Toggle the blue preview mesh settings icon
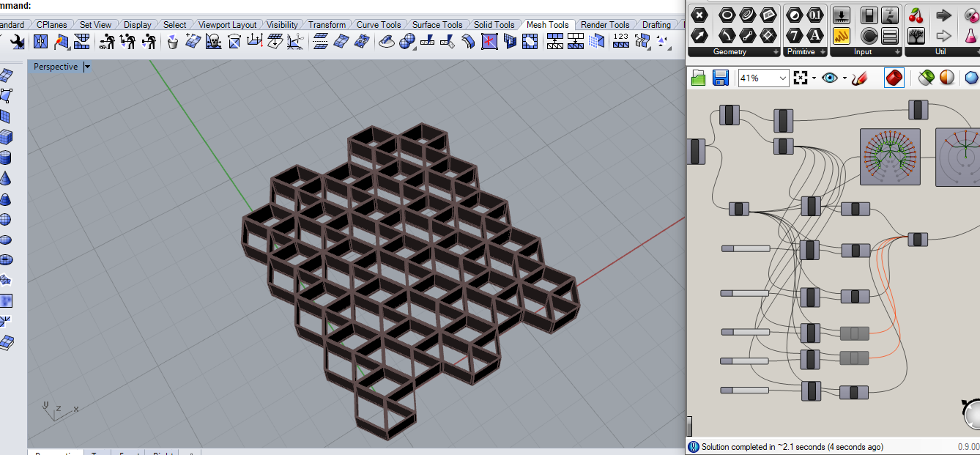The image size is (980, 455). tap(972, 78)
